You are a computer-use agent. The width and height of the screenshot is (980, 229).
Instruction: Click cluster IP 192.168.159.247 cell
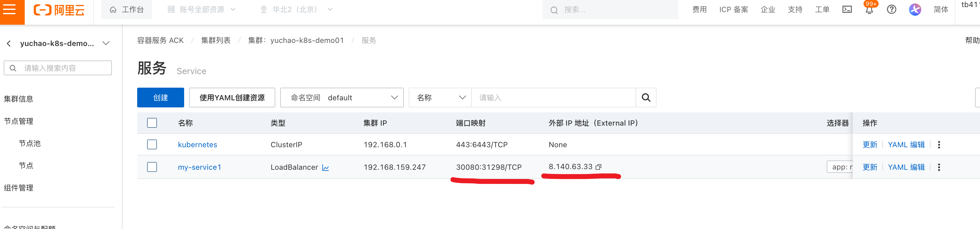[395, 167]
